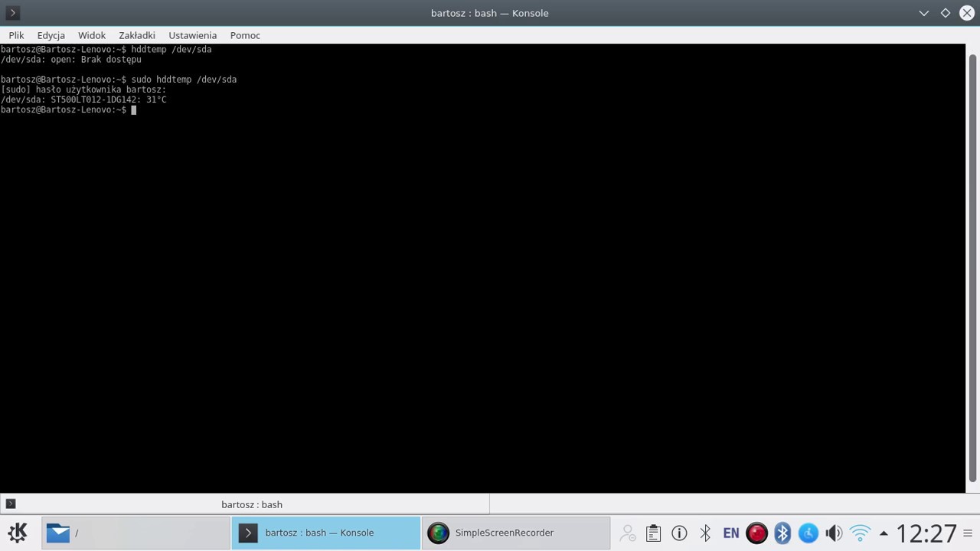
Task: Click the blue Bluetooth tray icon
Action: coord(782,533)
